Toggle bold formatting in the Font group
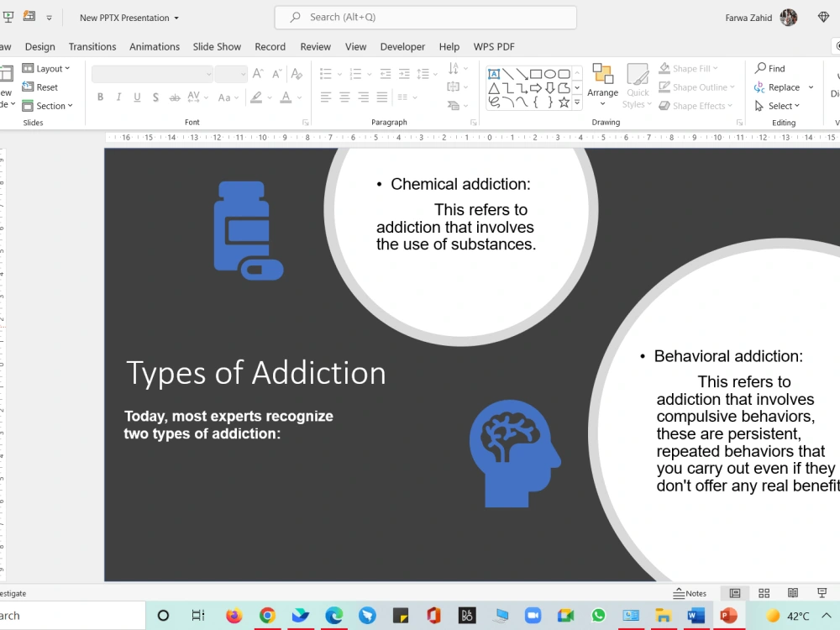This screenshot has width=840, height=630. (x=100, y=97)
